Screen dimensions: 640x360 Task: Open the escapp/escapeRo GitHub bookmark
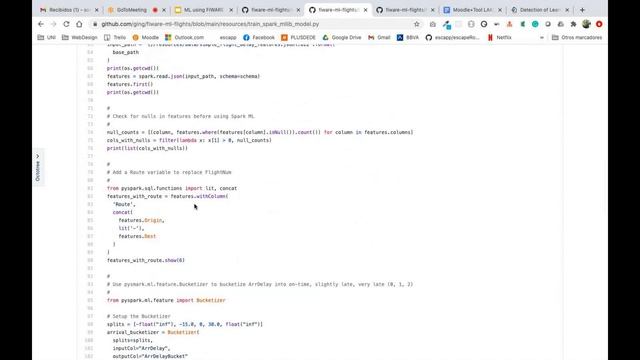tap(452, 37)
